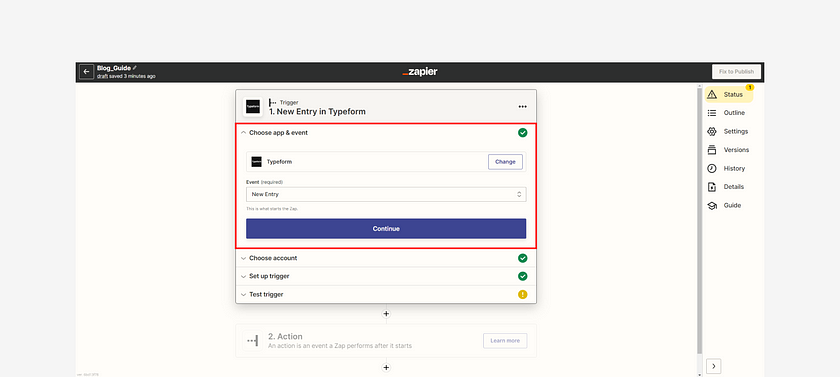This screenshot has width=840, height=377.
Task: Open the Status panel
Action: [x=729, y=94]
